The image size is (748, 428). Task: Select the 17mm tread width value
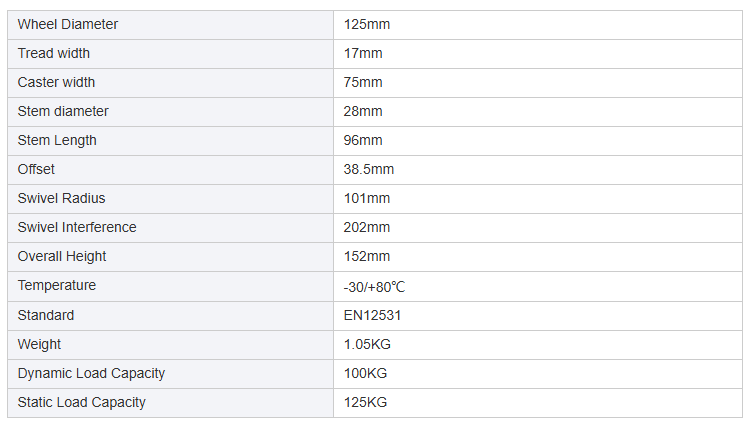[x=362, y=53]
